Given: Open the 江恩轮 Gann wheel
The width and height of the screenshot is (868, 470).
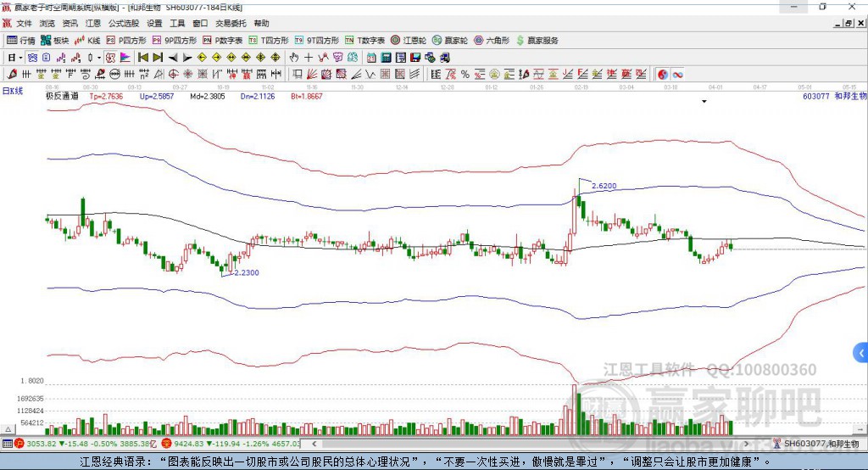Looking at the screenshot, I should (409, 41).
